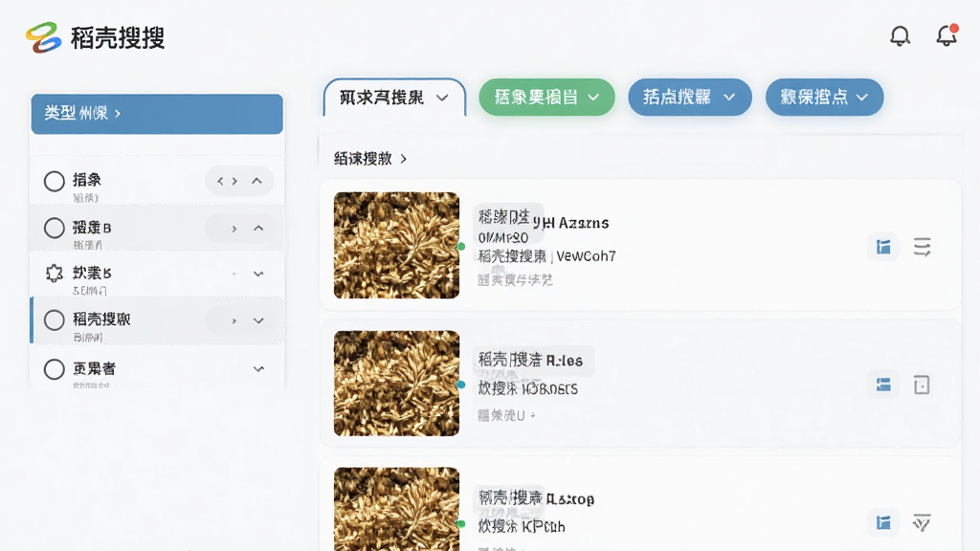980x551 pixels.
Task: Collapse the second sidebar row with up chevron
Action: 258,229
